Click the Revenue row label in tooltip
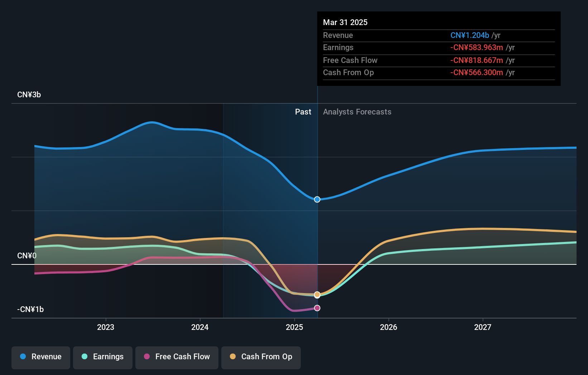588x375 pixels. [x=338, y=35]
